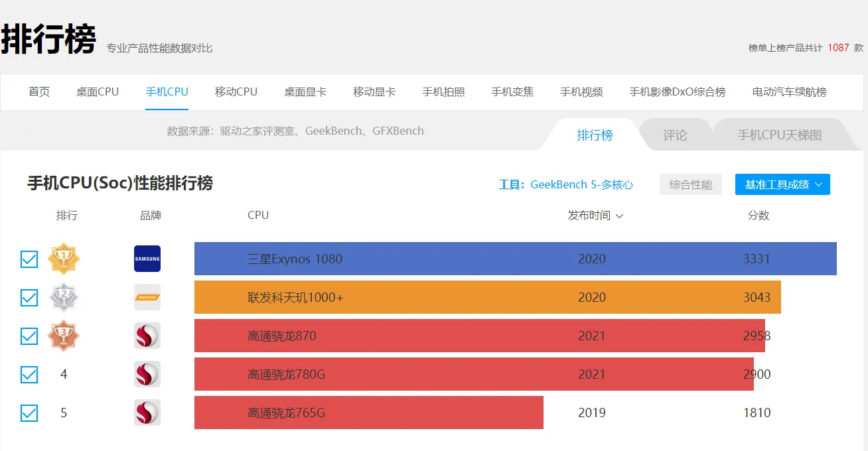Click the 三星Exynos 1080 CPU name

(x=295, y=259)
